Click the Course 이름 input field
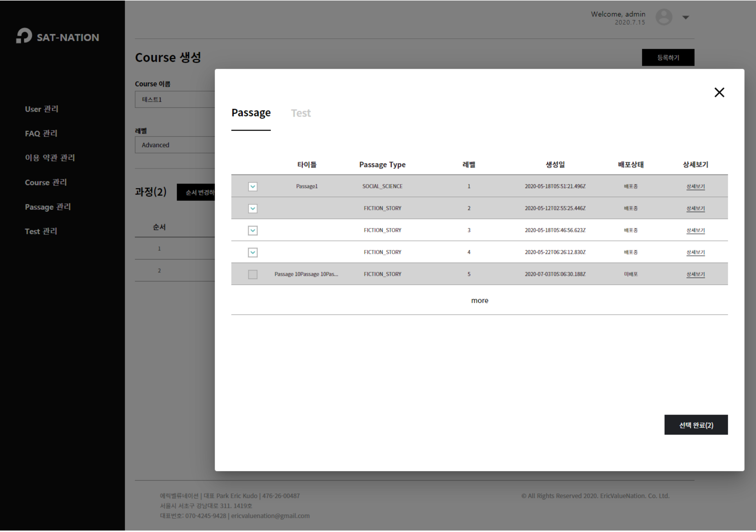 (174, 100)
